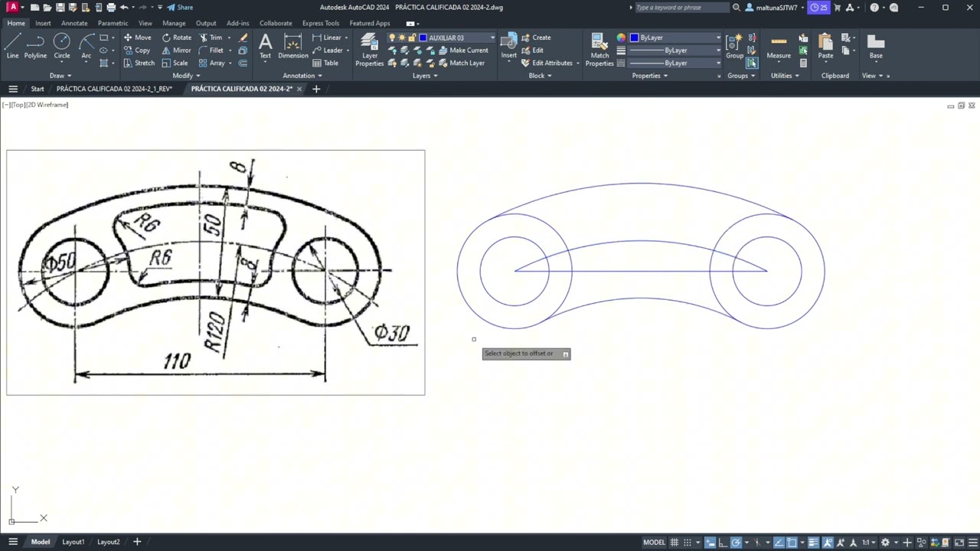Select the Arc tool
The height and width of the screenshot is (551, 980).
[86, 46]
